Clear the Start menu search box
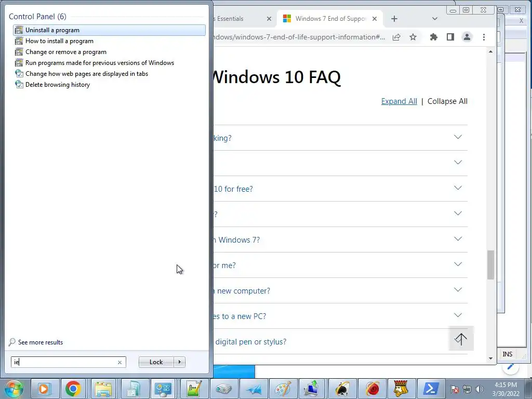Viewport: 532px width, 399px height. coord(119,362)
